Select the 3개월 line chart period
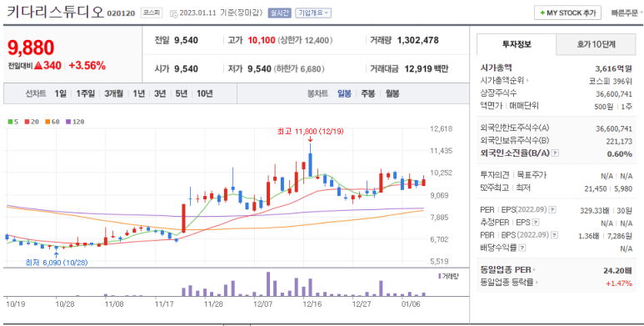Viewport: 644px width, 326px height. pyautogui.click(x=113, y=93)
